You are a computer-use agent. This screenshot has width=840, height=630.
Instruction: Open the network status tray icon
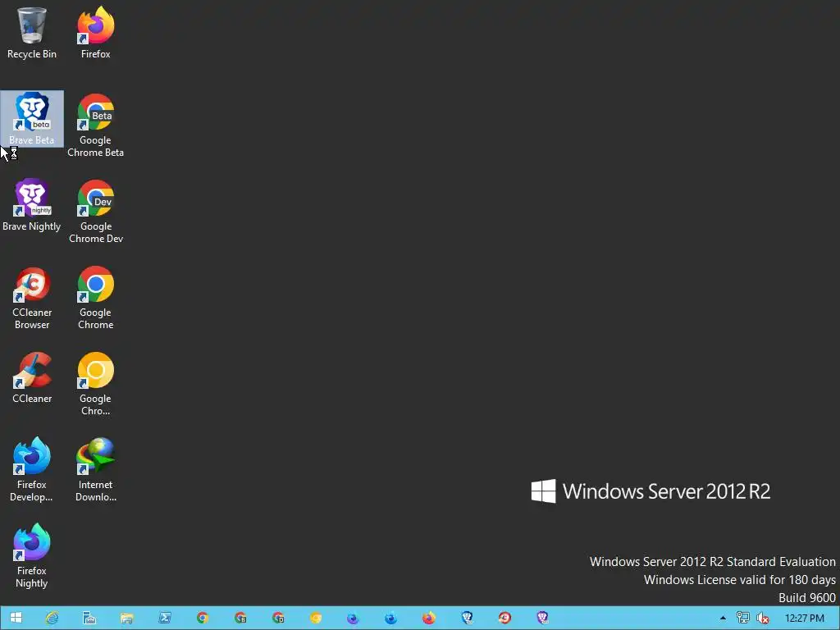pos(742,619)
